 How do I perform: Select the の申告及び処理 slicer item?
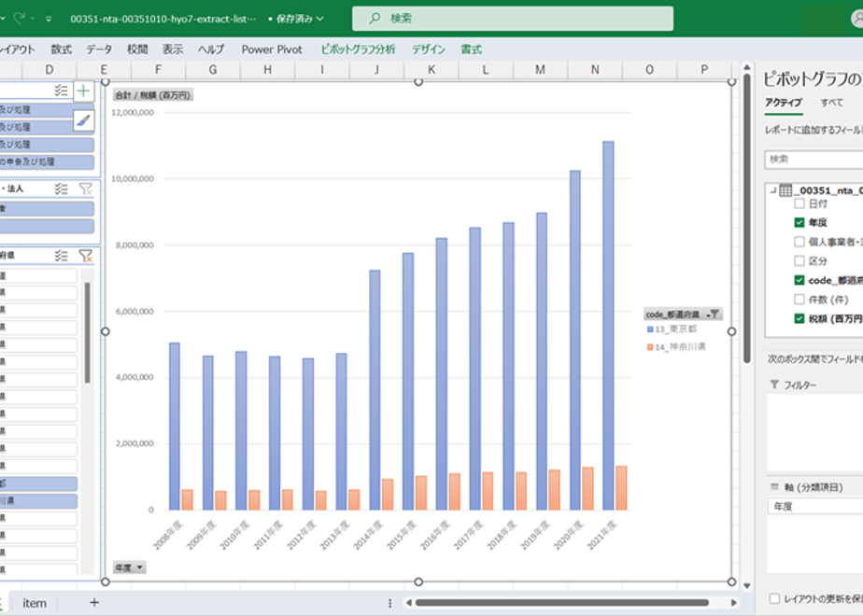pyautogui.click(x=47, y=161)
